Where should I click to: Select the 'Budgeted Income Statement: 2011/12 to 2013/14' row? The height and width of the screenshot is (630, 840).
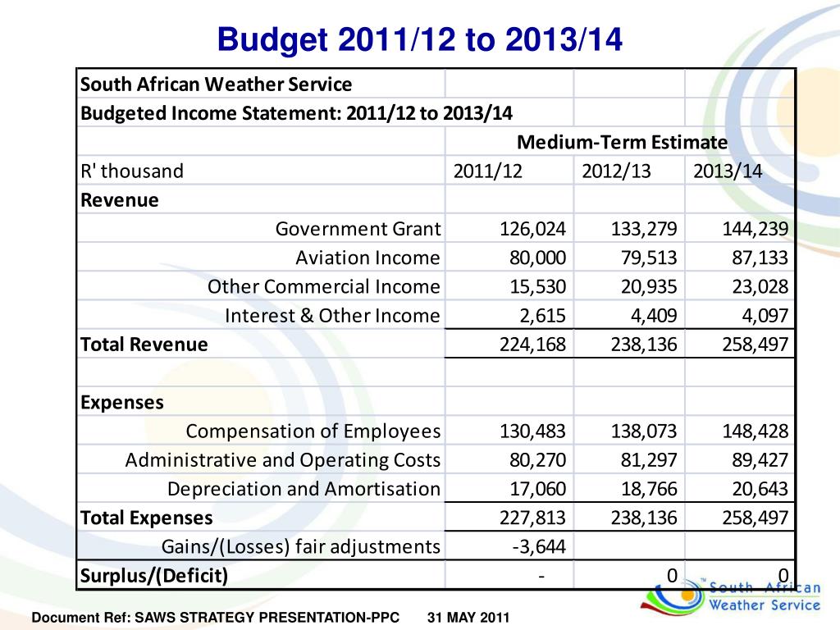coord(296,113)
